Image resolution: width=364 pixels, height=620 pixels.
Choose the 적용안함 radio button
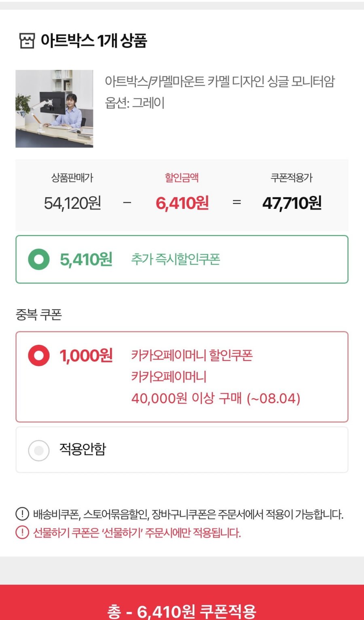pyautogui.click(x=39, y=450)
